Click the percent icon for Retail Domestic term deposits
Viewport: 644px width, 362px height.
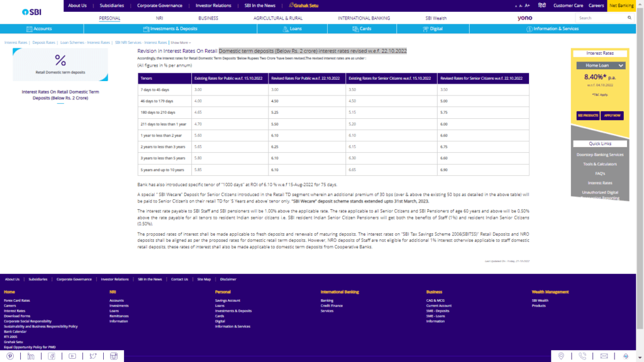60,60
